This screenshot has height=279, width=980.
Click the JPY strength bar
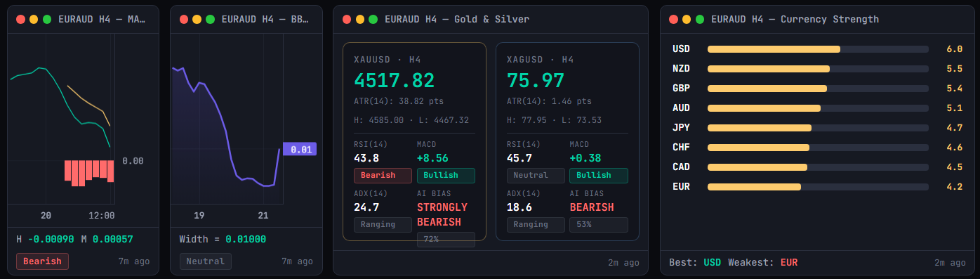click(x=818, y=128)
